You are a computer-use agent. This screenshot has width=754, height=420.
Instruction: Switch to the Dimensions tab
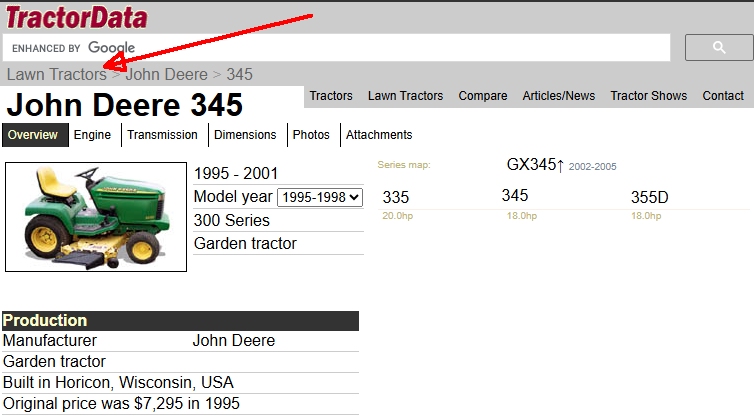245,135
